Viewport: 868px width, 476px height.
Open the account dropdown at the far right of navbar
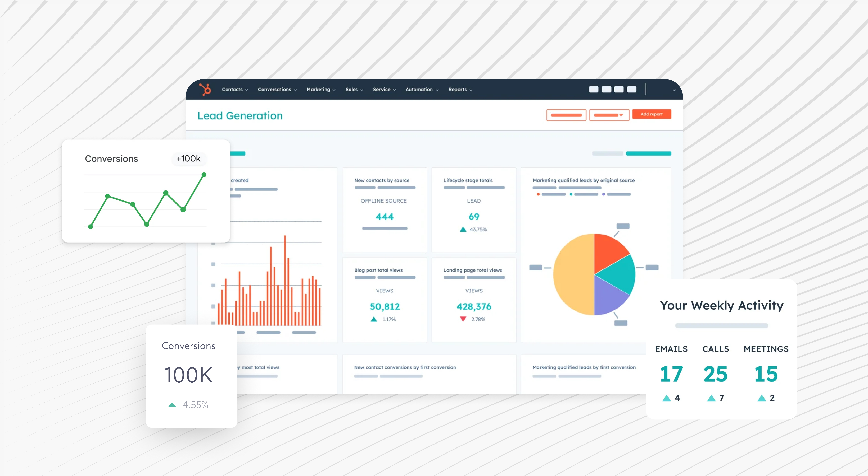click(x=674, y=90)
